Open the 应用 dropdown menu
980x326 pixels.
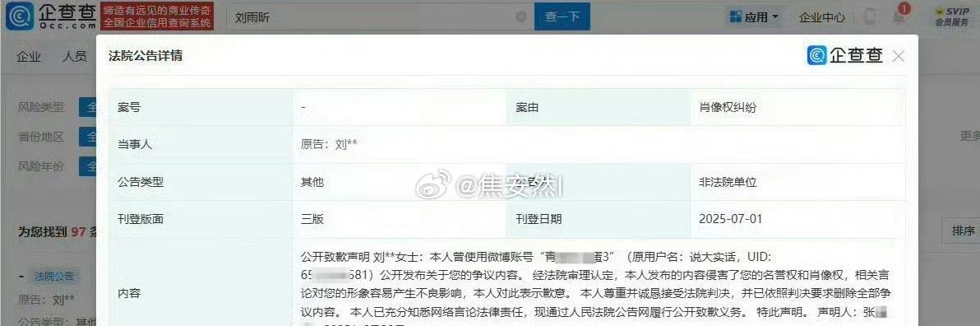[x=755, y=17]
